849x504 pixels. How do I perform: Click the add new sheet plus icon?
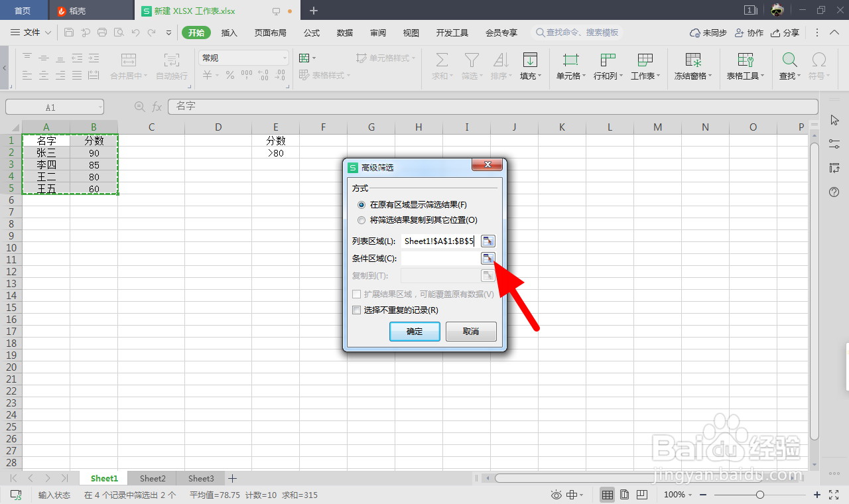[x=233, y=478]
